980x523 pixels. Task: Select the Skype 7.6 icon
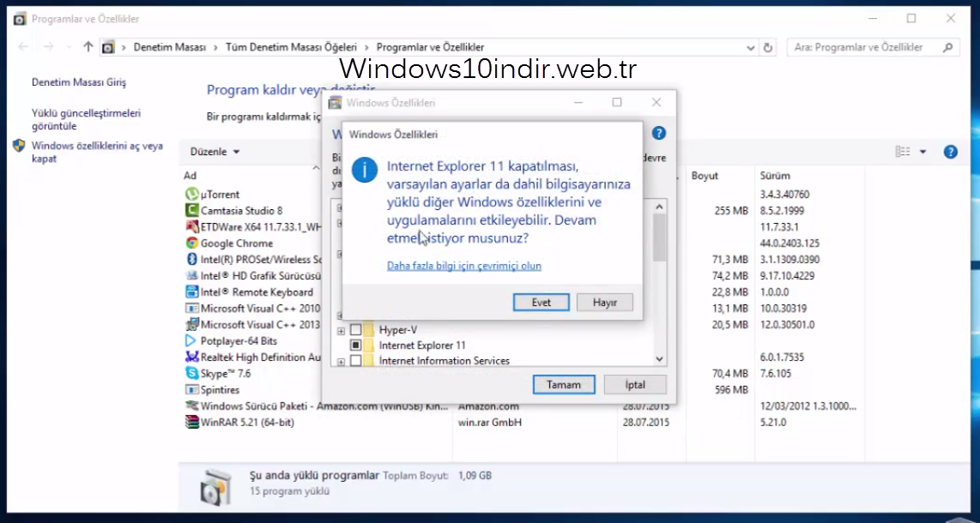(192, 373)
